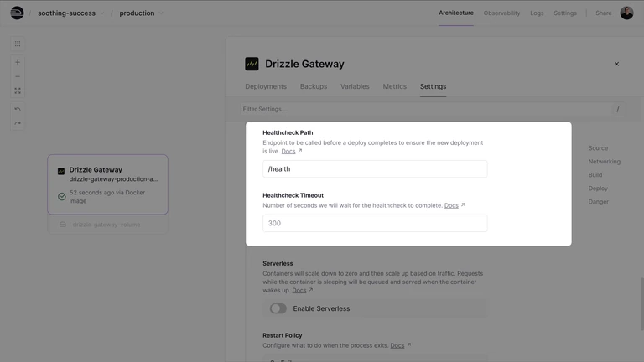
Task: Open project Settings in top navigation
Action: [x=564, y=13]
